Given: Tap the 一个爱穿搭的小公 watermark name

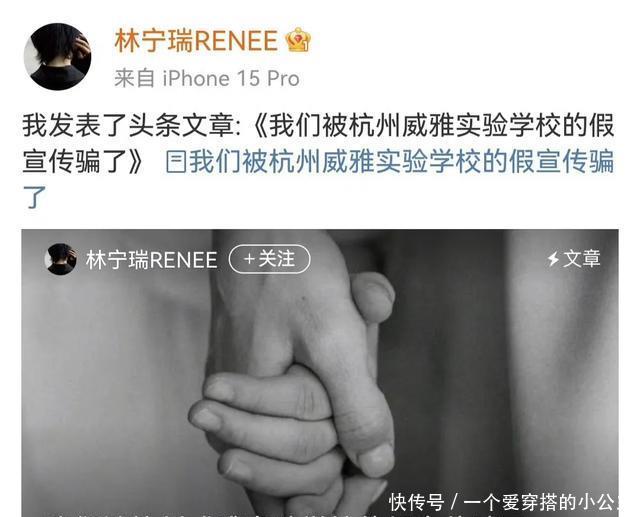Looking at the screenshot, I should tap(541, 502).
